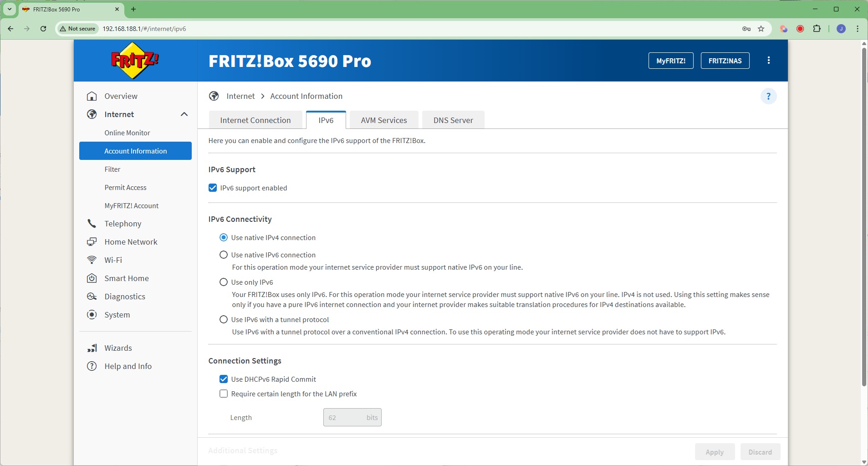868x466 pixels.
Task: Open the help question mark icon
Action: (x=769, y=96)
